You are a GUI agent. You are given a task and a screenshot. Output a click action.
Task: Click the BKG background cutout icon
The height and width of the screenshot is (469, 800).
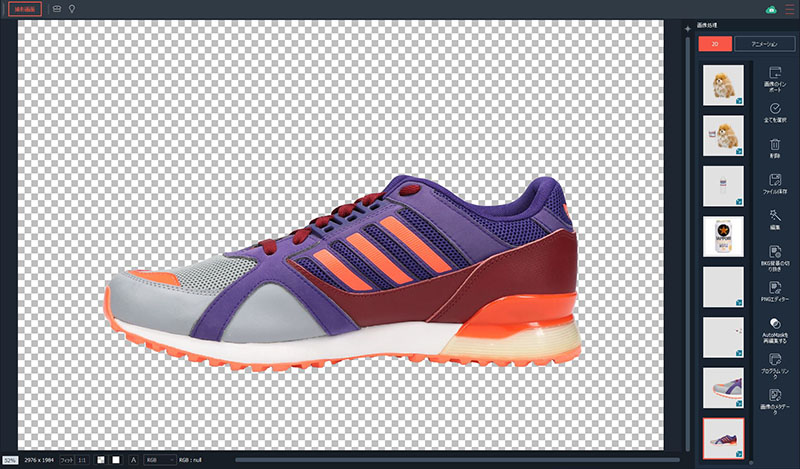[775, 251]
